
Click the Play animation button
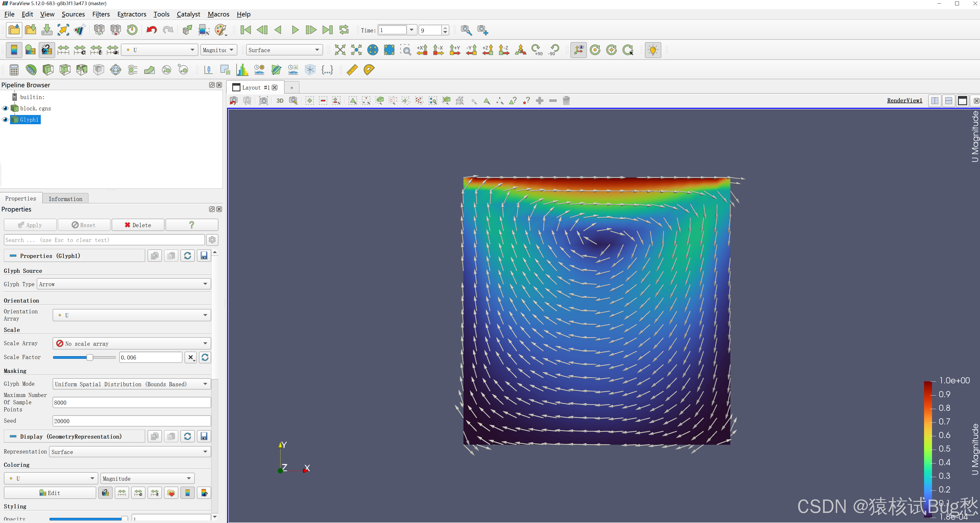[x=295, y=30]
